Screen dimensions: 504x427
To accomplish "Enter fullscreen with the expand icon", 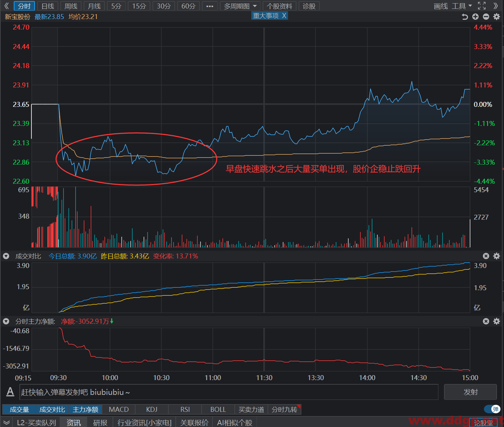I will tap(482, 6).
